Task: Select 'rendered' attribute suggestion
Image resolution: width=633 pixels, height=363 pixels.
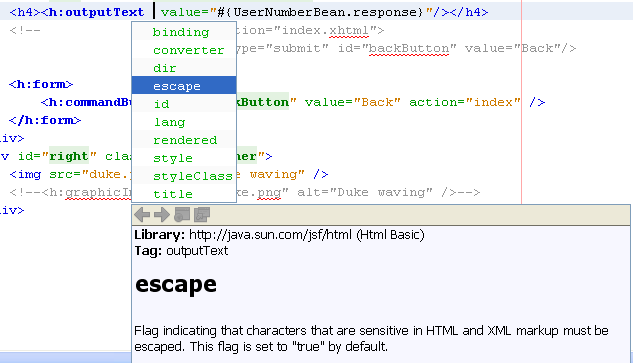Action: tap(184, 140)
